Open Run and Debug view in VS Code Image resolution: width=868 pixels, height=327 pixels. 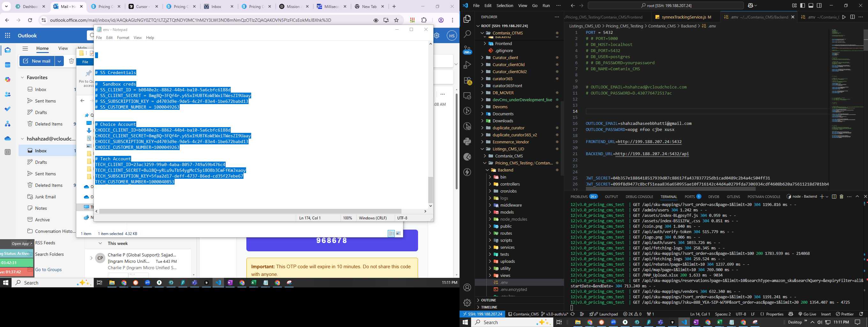point(468,65)
